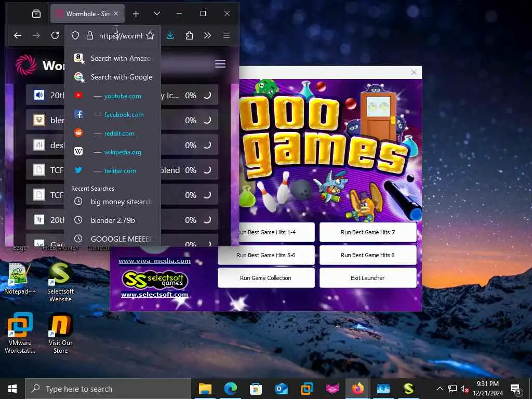The height and width of the screenshot is (399, 532).
Task: Open Firefox application menu
Action: click(227, 35)
